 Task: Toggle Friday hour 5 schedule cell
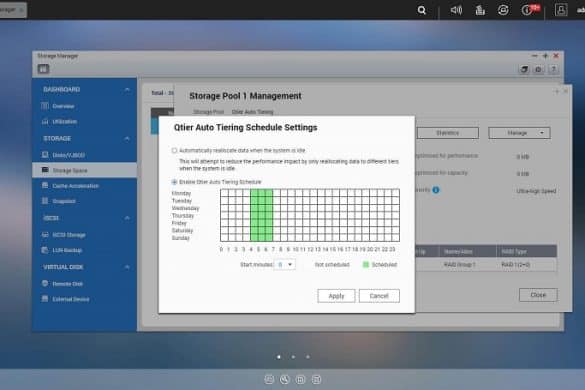262,223
